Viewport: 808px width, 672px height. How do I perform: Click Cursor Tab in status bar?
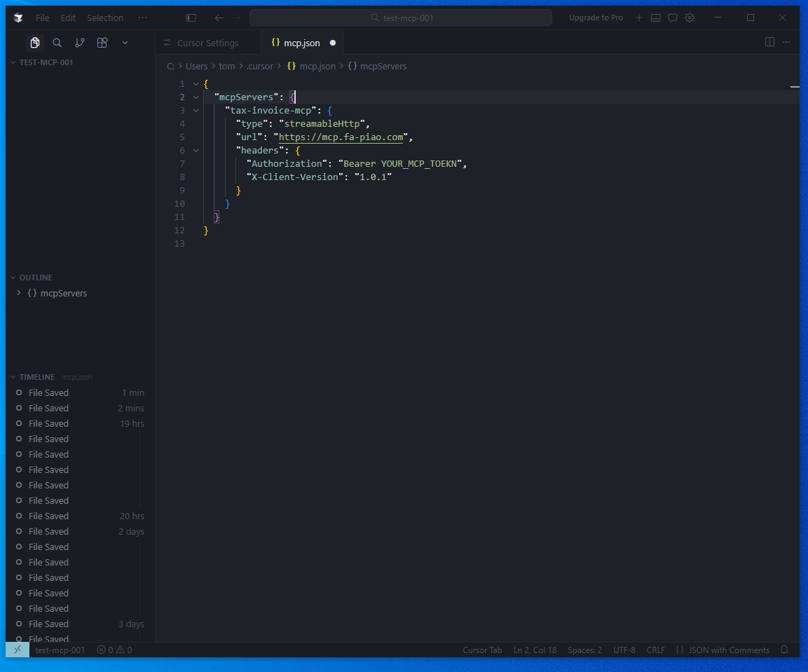pos(482,650)
